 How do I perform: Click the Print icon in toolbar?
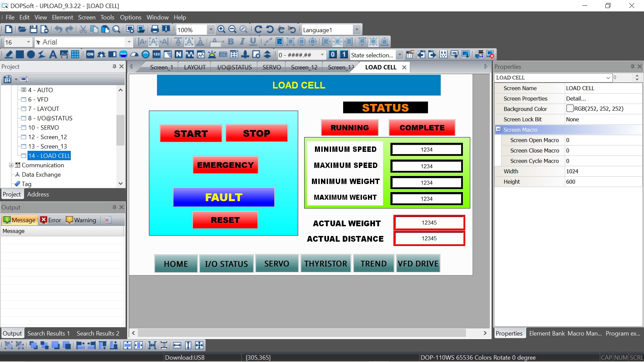coord(155,29)
